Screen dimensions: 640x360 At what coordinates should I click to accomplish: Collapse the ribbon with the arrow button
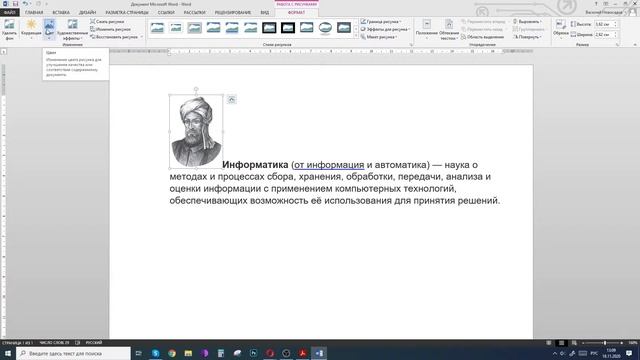point(635,44)
